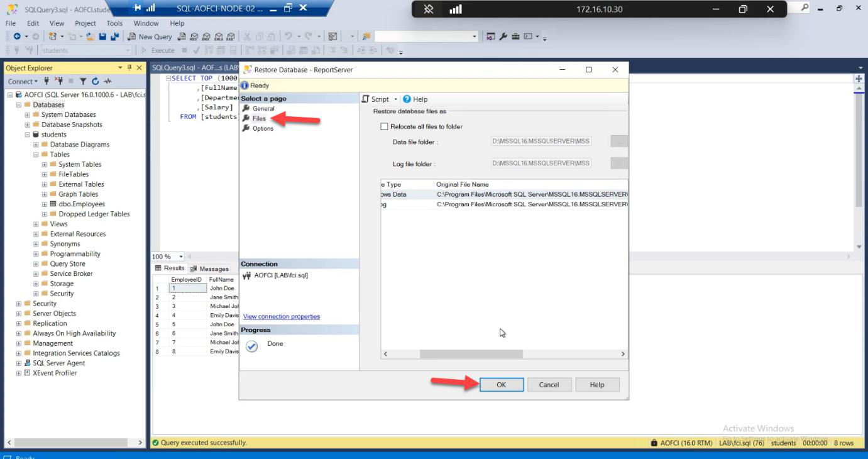
Task: Select the Options page in Restore dialog
Action: (263, 129)
